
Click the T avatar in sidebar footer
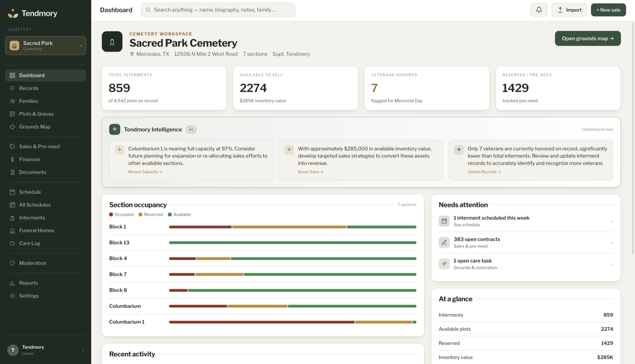[13, 350]
